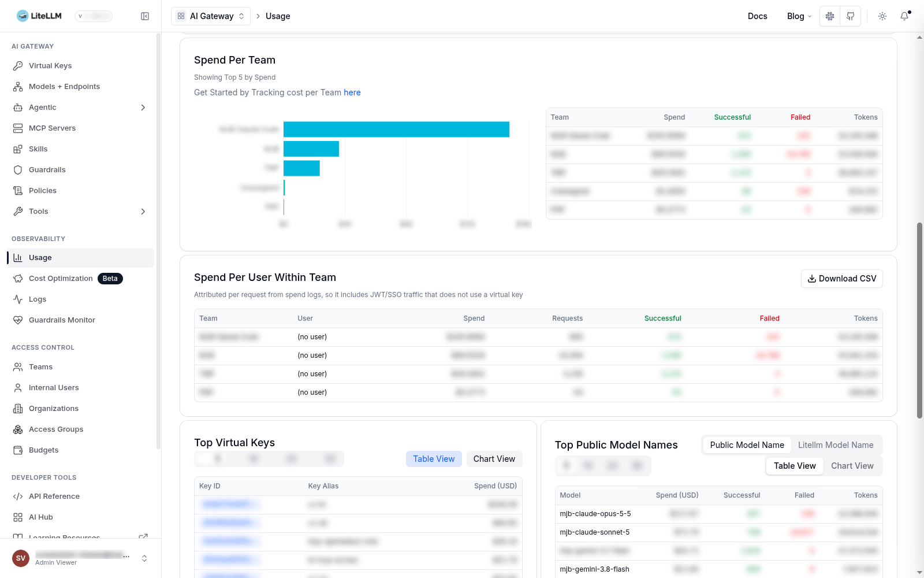Switch Top Public Model Names to Chart View

[x=852, y=466]
